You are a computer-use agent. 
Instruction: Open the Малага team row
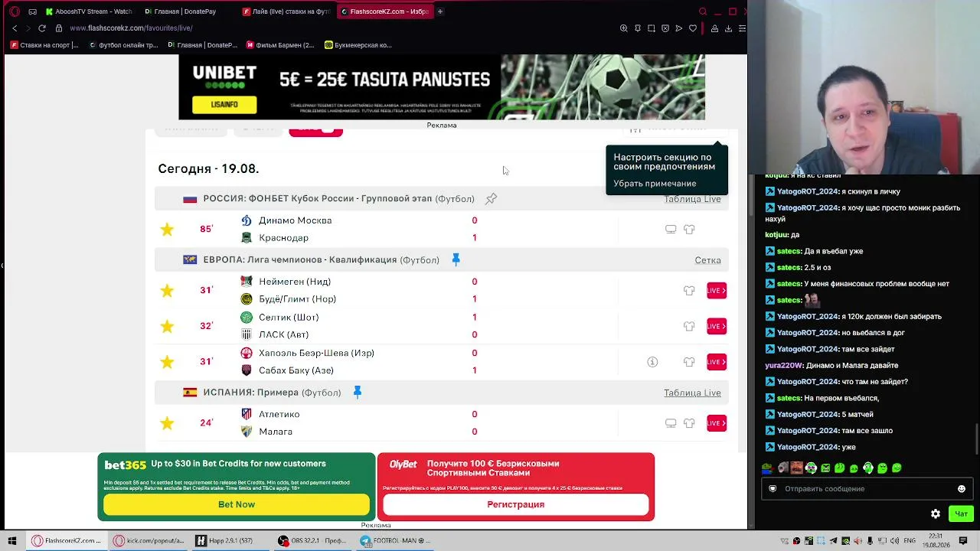click(x=266, y=432)
